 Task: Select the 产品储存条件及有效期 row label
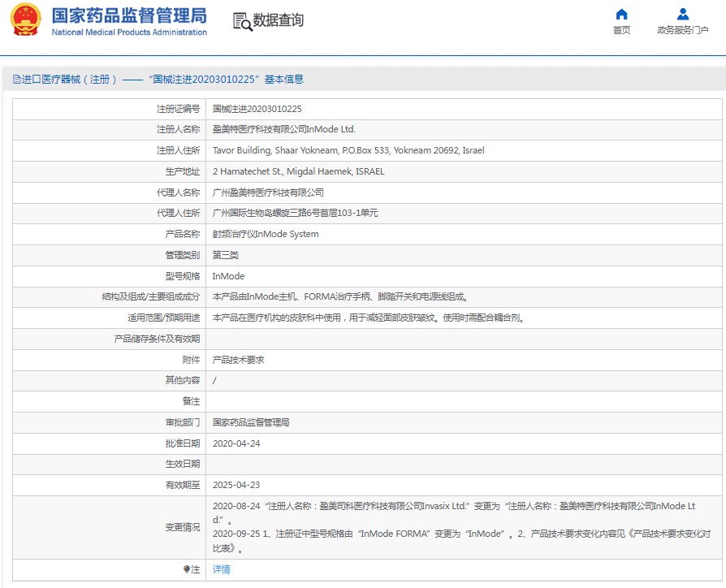pyautogui.click(x=157, y=339)
